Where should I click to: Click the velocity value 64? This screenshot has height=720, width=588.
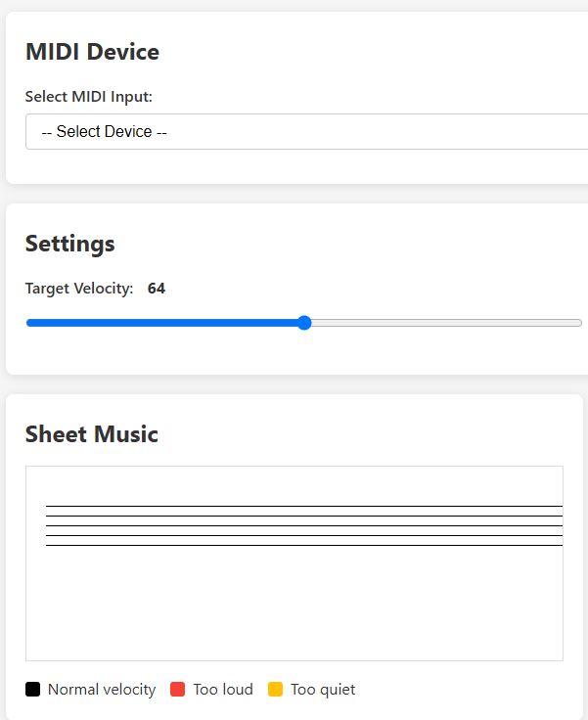coord(157,289)
